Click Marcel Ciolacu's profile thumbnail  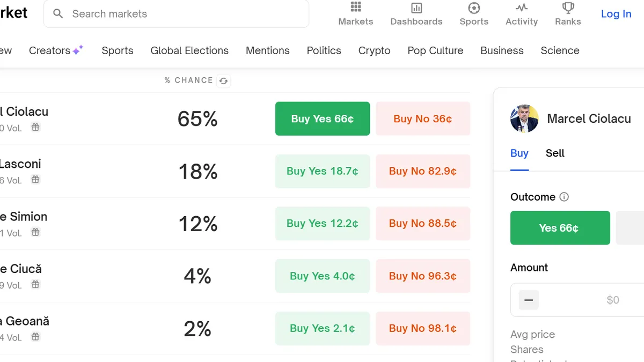pyautogui.click(x=524, y=119)
